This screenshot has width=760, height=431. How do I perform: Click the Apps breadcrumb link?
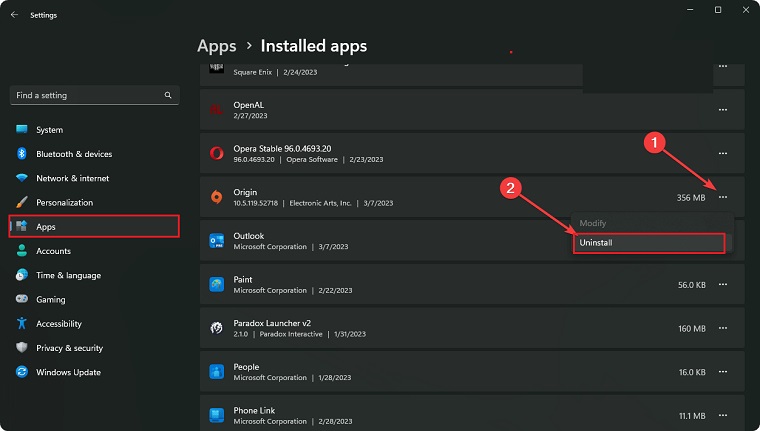click(217, 46)
